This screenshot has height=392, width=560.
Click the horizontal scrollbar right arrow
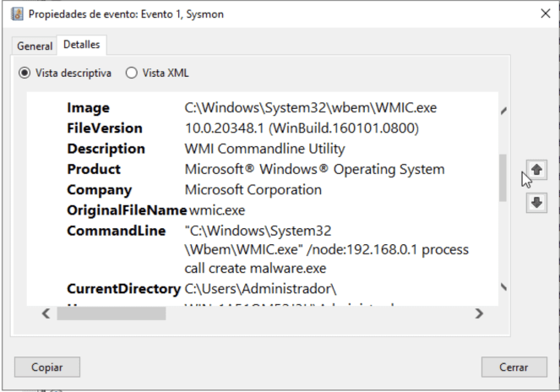point(479,313)
